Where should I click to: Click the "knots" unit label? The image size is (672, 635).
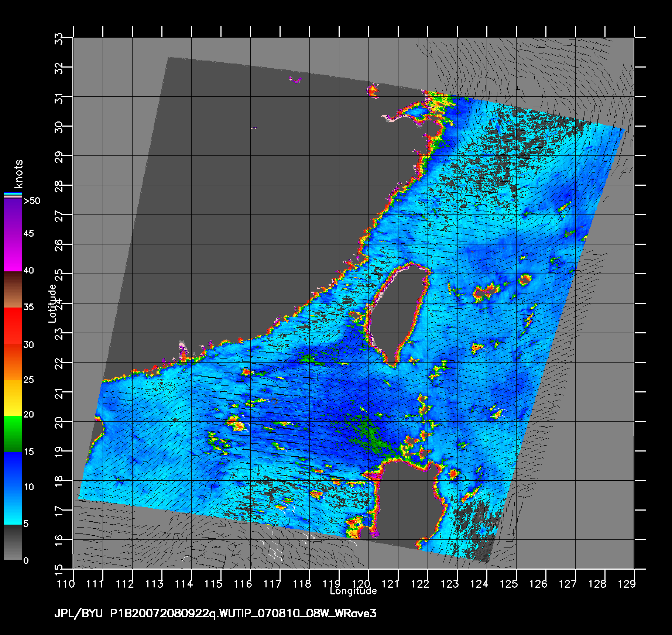(18, 174)
